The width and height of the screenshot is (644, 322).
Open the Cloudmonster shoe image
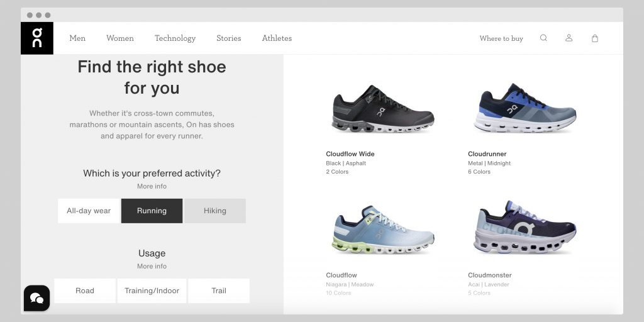525,227
